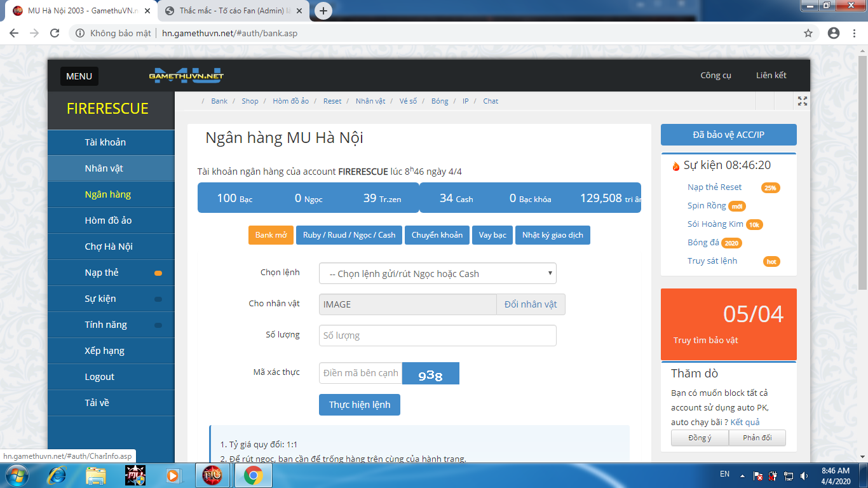
Task: Reload the page in Chrome
Action: [x=55, y=33]
